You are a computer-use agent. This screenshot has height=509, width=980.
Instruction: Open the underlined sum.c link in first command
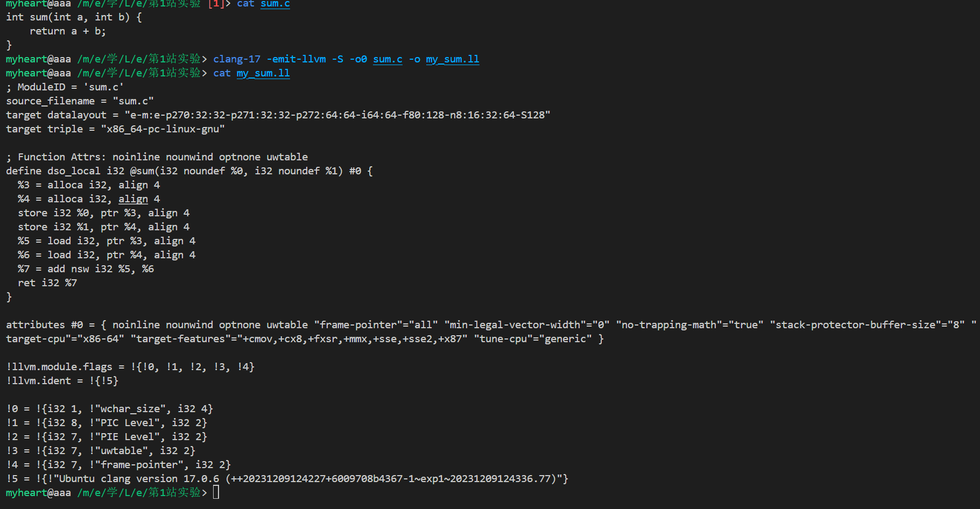coord(275,4)
